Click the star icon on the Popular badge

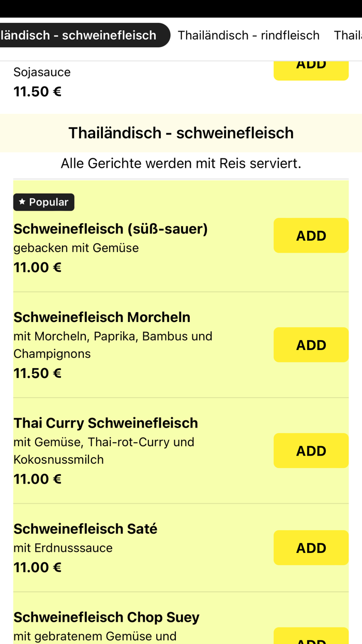21,202
